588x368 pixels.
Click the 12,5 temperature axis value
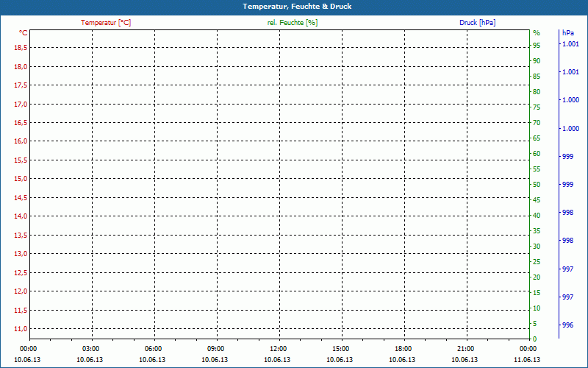(21, 273)
